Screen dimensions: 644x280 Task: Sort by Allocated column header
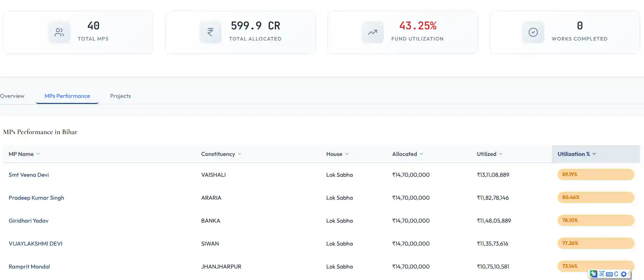(x=408, y=154)
